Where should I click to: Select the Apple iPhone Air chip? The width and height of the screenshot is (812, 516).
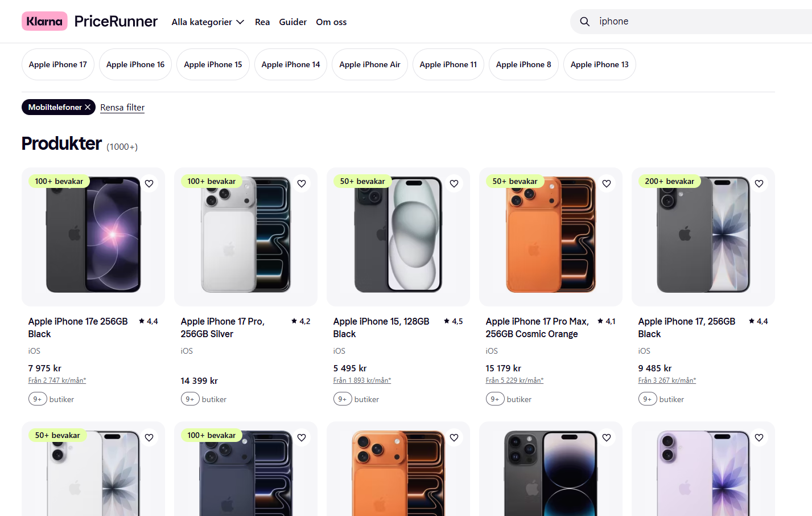pyautogui.click(x=370, y=64)
